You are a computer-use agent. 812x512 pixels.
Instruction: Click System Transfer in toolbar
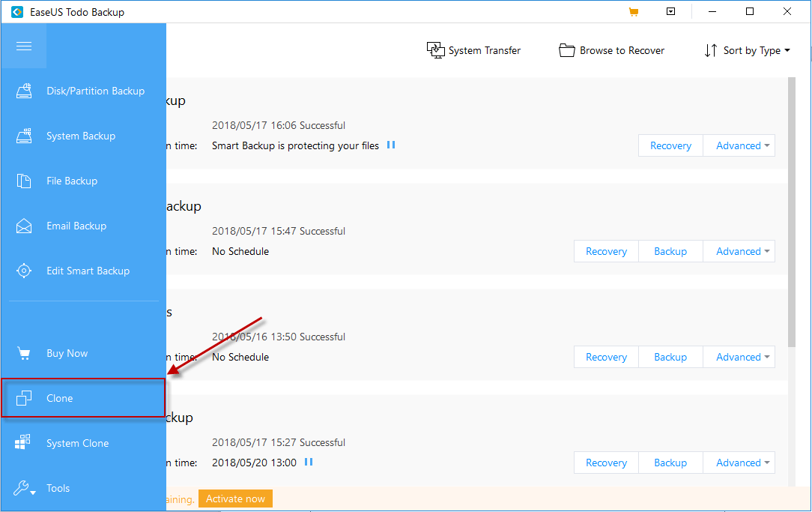click(x=473, y=50)
